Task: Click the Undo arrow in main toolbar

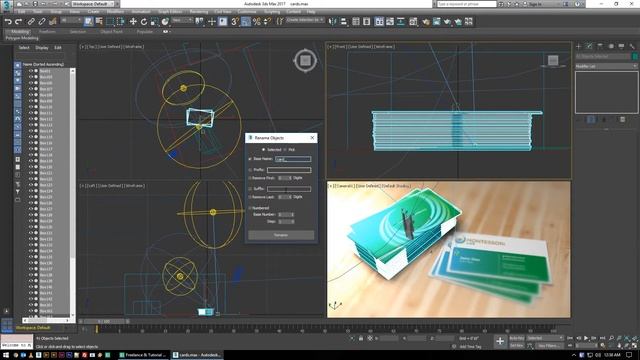Action: click(x=8, y=22)
